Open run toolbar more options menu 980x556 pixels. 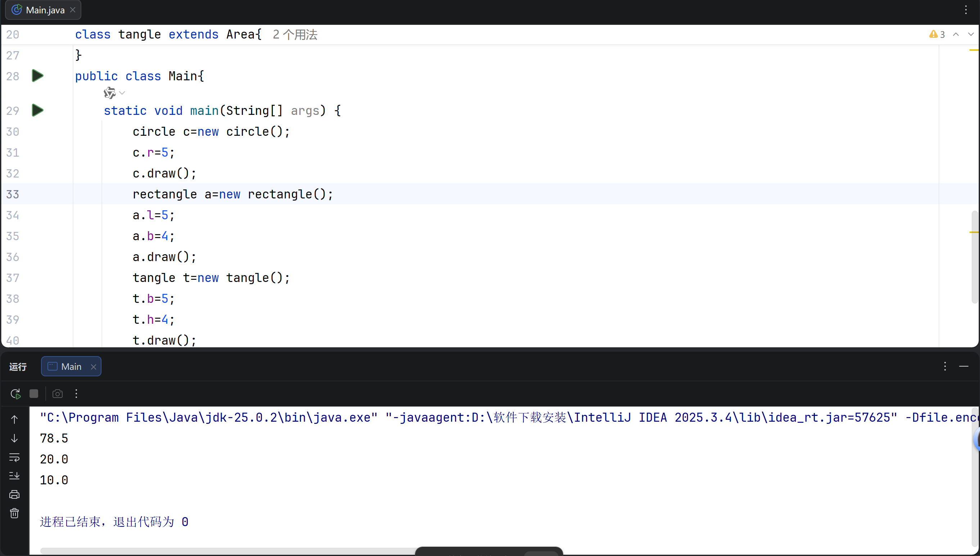click(x=76, y=394)
